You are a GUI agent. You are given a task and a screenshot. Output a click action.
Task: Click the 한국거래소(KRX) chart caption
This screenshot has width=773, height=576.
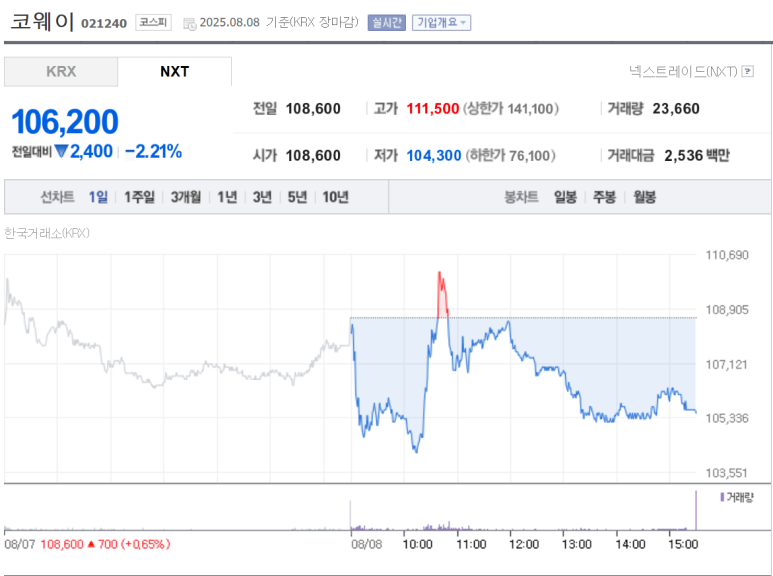click(47, 233)
